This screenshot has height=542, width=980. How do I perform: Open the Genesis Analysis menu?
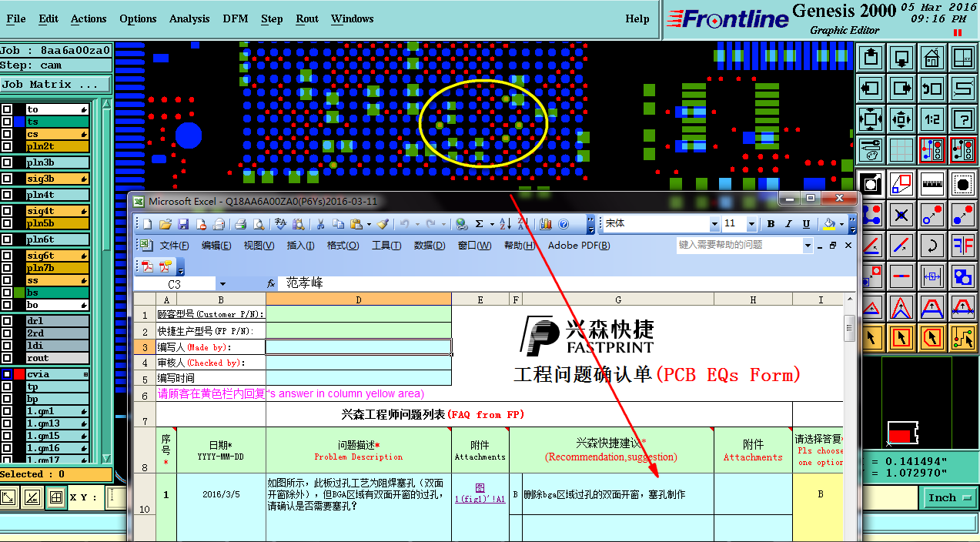(189, 18)
